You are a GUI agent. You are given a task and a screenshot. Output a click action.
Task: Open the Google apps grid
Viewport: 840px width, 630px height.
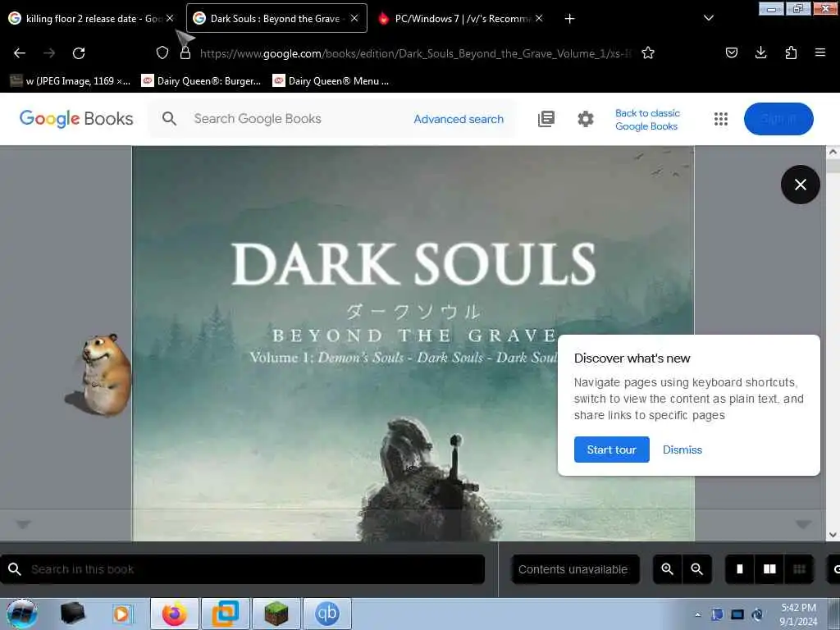click(x=720, y=119)
